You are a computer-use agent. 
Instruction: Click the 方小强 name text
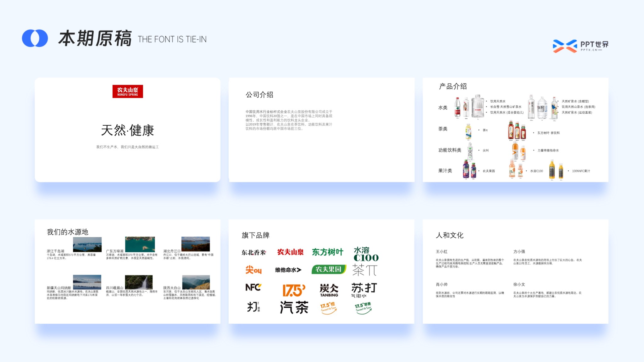519,252
